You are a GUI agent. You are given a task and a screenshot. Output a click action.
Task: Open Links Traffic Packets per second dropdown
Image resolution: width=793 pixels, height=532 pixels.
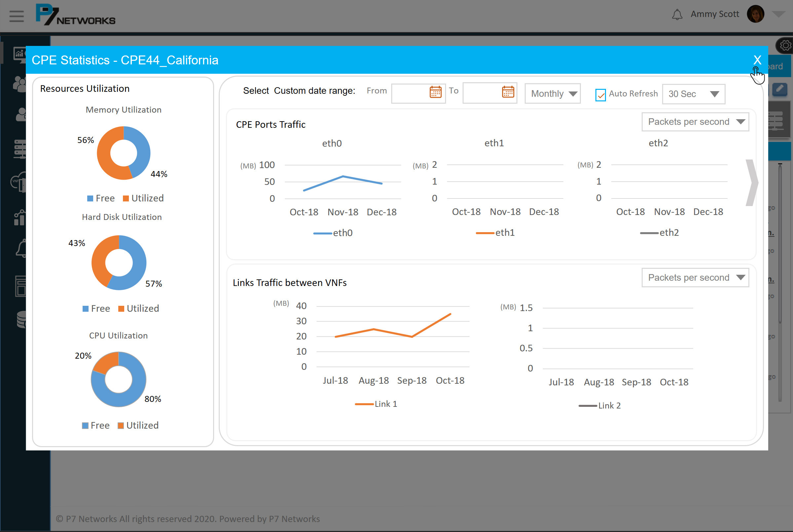coord(695,277)
